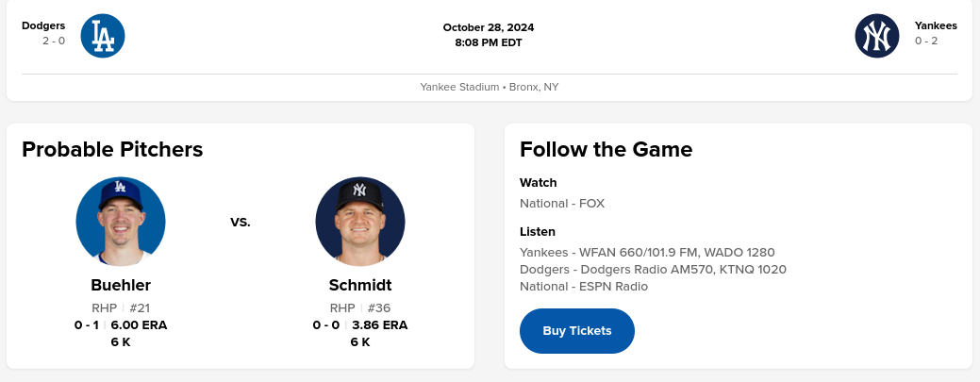Click the 8:08 PM EDT start time
The width and height of the screenshot is (980, 382).
coord(489,42)
